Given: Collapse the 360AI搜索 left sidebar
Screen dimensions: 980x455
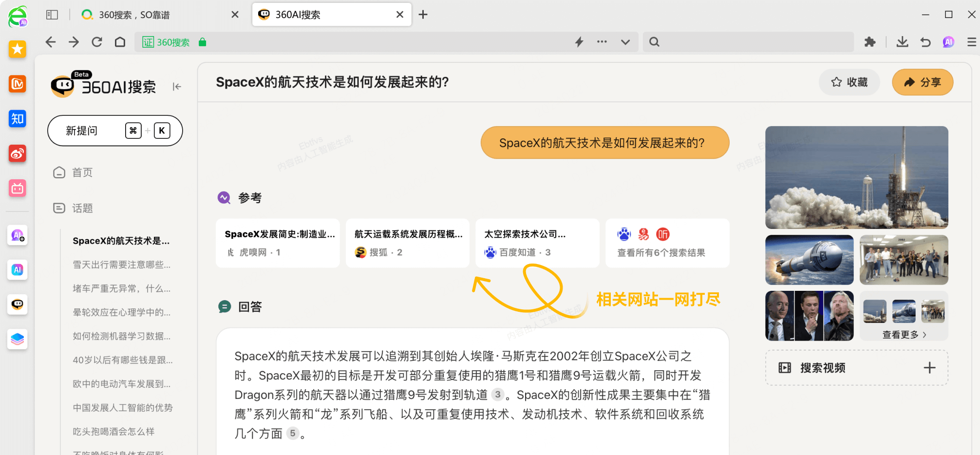Looking at the screenshot, I should (x=177, y=87).
